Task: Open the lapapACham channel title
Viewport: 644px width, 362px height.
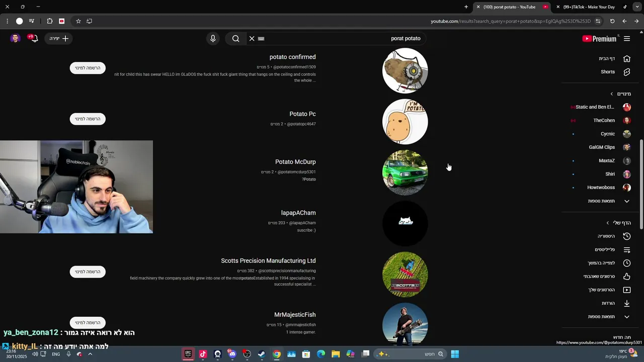Action: tap(298, 213)
